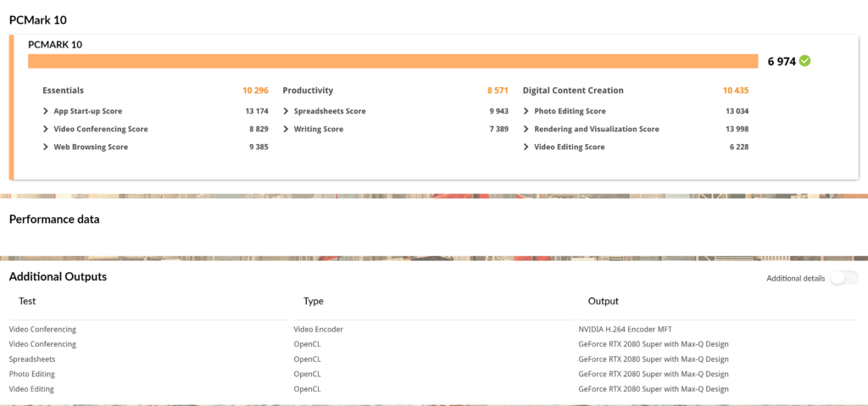The width and height of the screenshot is (868, 406).
Task: Click Digital Content Creation score 10 435
Action: click(x=736, y=91)
